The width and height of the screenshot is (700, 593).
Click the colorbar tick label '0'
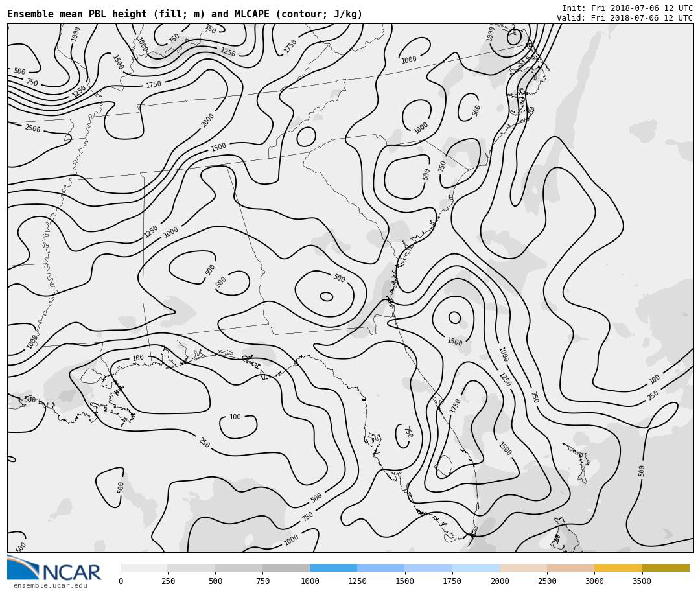(121, 581)
